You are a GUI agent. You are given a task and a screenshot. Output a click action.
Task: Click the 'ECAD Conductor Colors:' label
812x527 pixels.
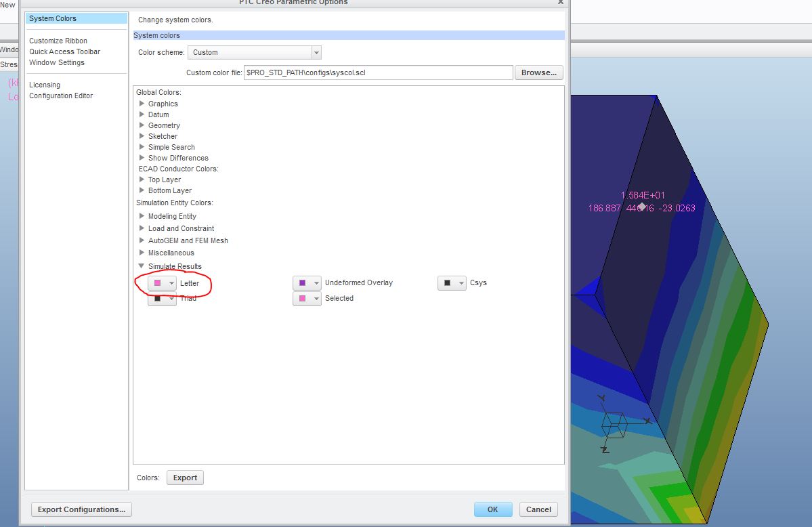click(179, 169)
